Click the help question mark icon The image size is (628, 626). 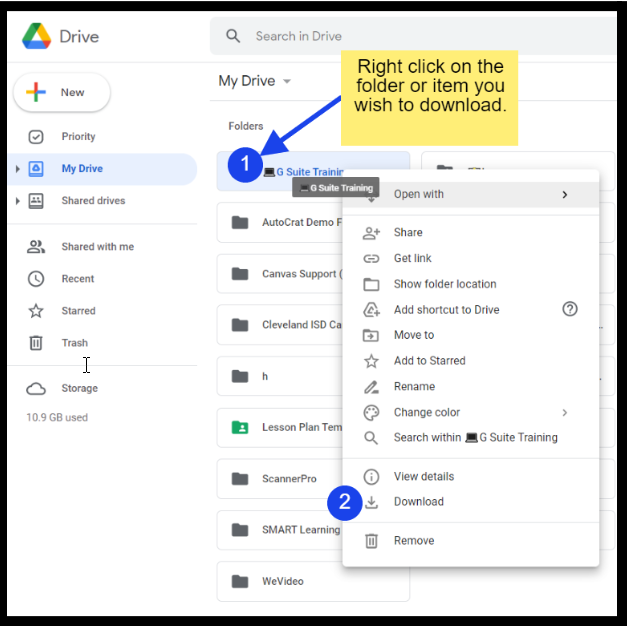pos(570,309)
